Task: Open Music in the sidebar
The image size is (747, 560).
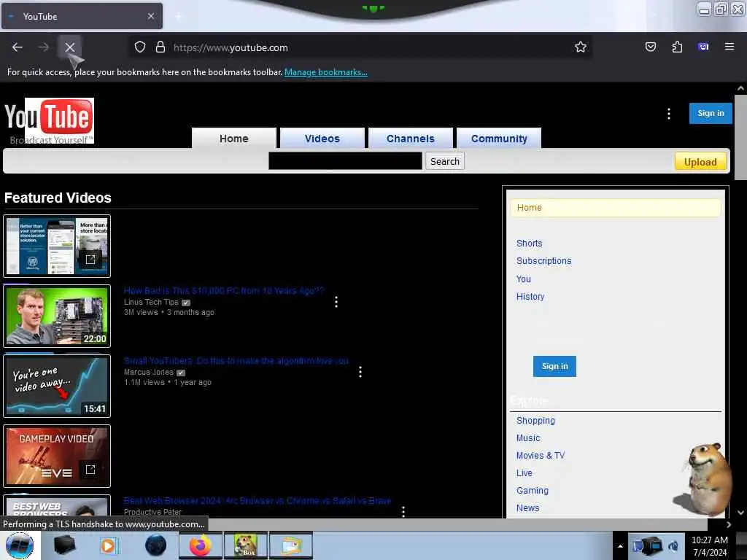Action: pyautogui.click(x=528, y=438)
